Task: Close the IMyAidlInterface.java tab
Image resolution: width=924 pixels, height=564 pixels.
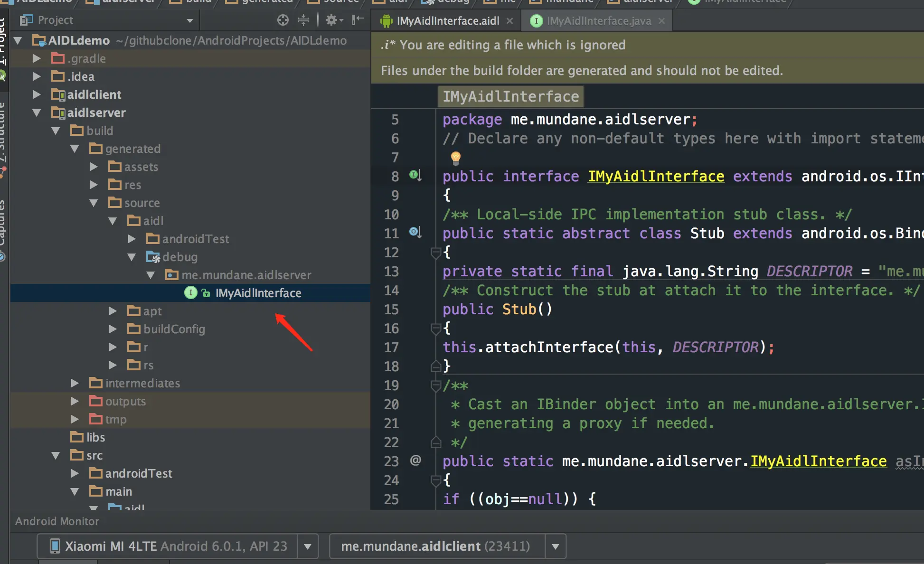Action: pyautogui.click(x=662, y=21)
